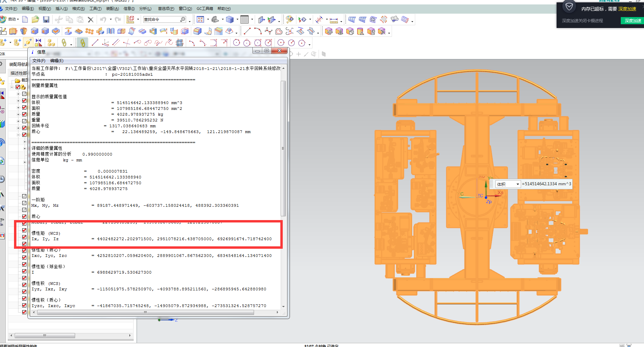Click the shaded cube rendering style icon
The height and width of the screenshot is (347, 644).
(x=230, y=19)
